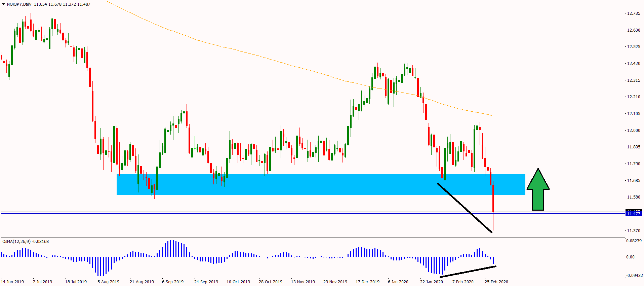644x286 pixels.
Task: Click the -0.09432 OsMA scale value
Action: (x=634, y=276)
